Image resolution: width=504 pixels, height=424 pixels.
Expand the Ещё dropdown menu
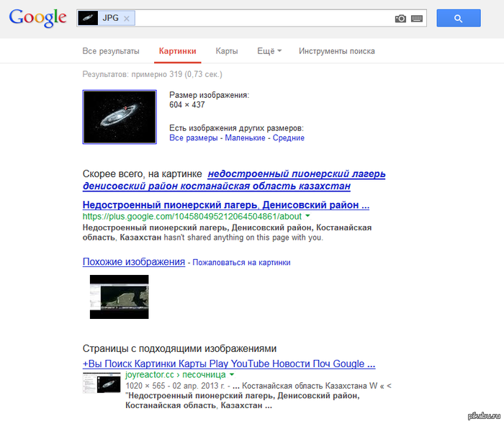[269, 51]
